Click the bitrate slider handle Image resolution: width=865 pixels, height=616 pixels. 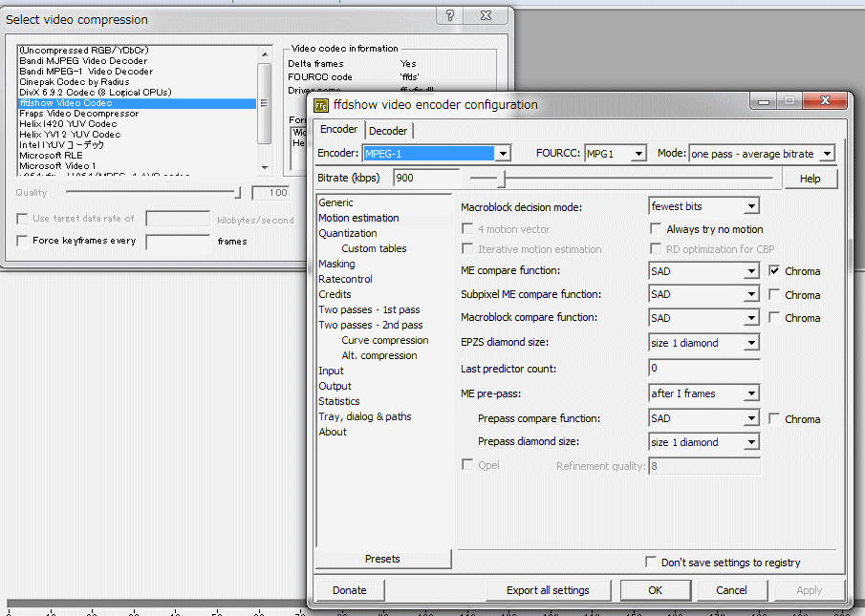(501, 178)
